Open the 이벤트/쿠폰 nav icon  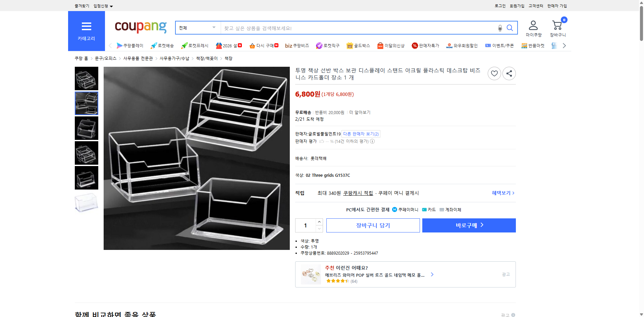click(x=488, y=46)
